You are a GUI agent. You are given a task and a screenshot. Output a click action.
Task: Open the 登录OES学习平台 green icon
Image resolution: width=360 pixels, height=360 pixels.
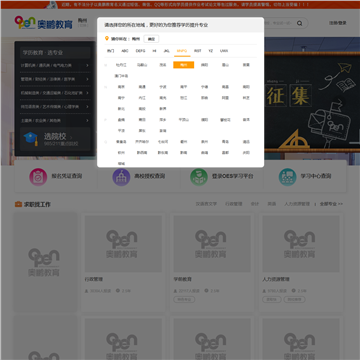point(199,177)
